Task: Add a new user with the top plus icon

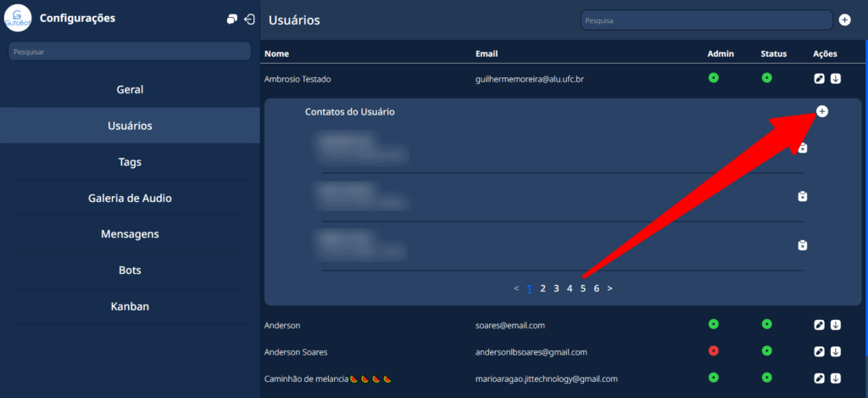Action: pyautogui.click(x=844, y=20)
